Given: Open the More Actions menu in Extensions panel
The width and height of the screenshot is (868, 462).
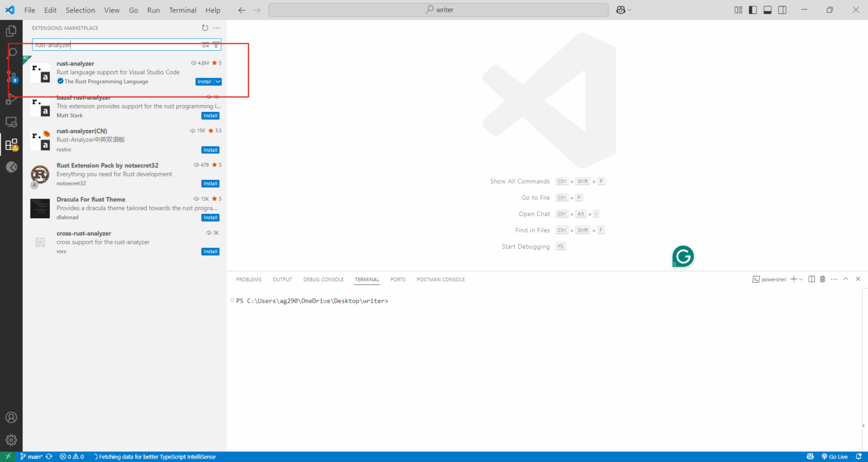Looking at the screenshot, I should [x=216, y=27].
